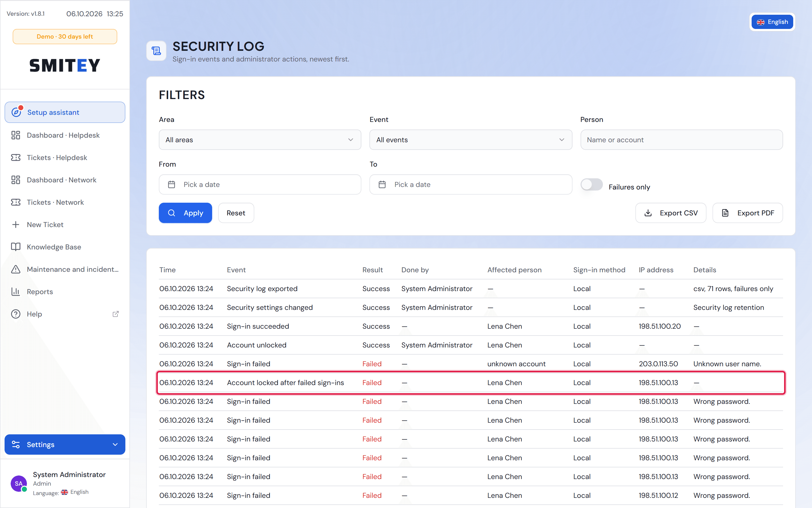812x508 pixels.
Task: Click the calendar icon in the From field
Action: tap(172, 184)
